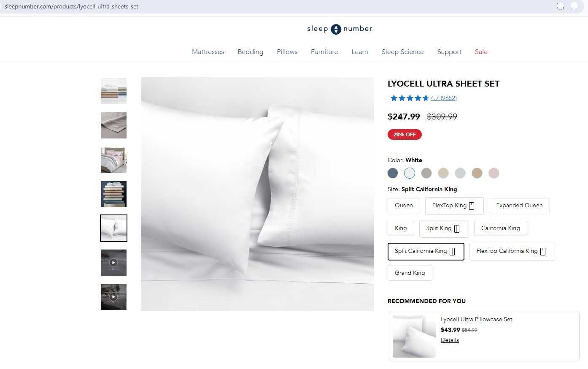Select the California King size

500,228
